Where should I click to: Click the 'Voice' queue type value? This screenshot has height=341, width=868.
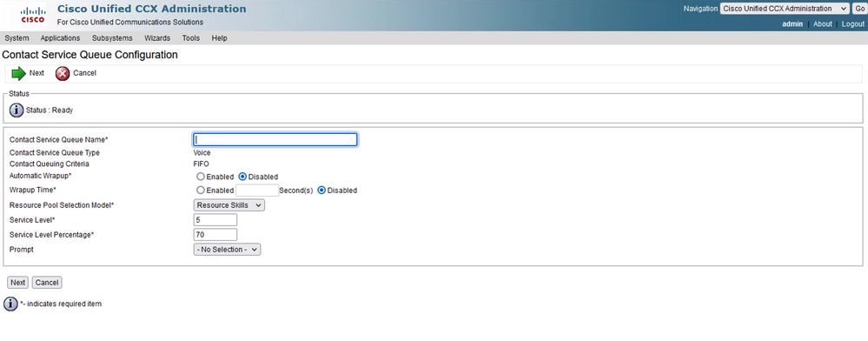click(202, 152)
